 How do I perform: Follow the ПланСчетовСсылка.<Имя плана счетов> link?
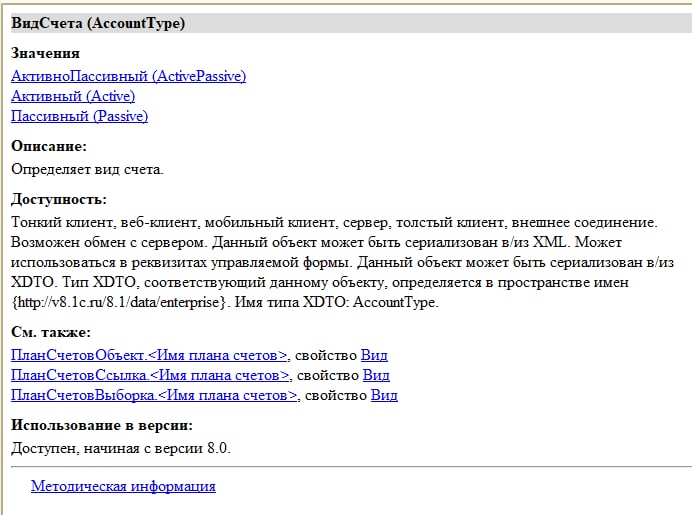pos(150,375)
